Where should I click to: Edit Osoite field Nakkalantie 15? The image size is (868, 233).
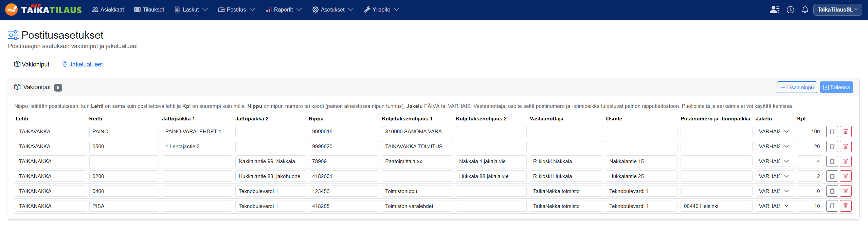coord(641,161)
